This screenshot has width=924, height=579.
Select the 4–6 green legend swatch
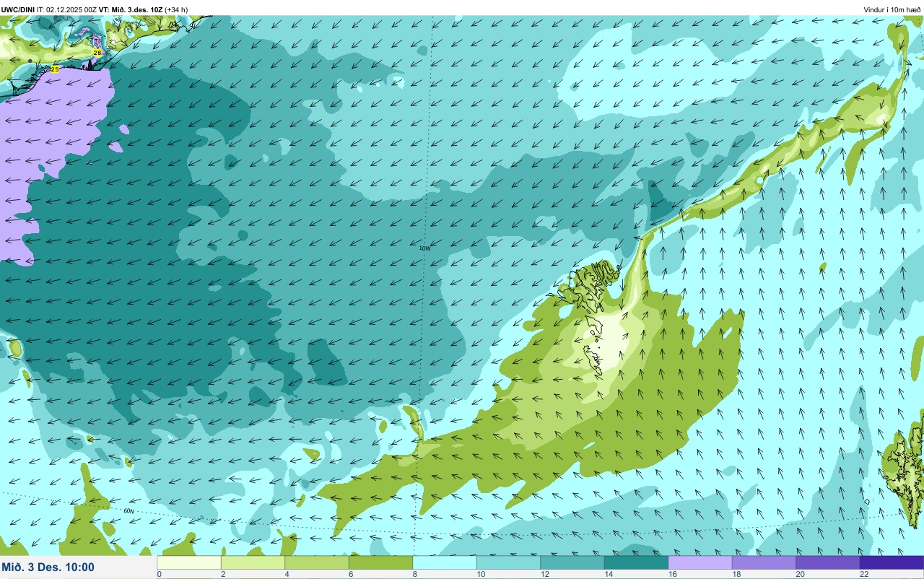317,562
